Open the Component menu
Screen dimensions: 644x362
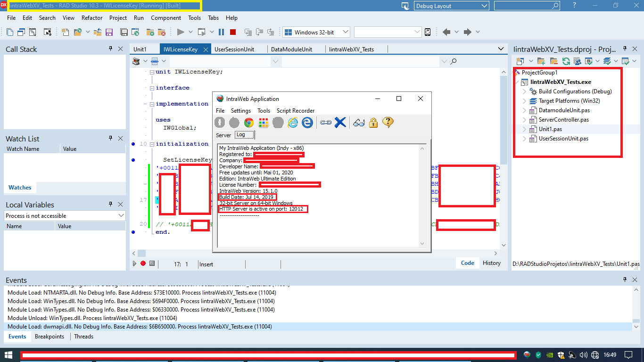[166, 18]
